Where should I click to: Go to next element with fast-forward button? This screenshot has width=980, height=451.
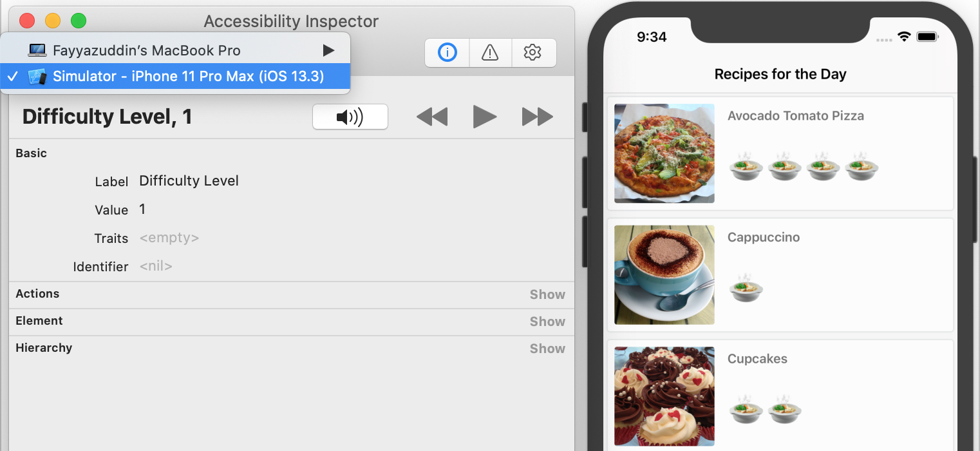click(537, 117)
